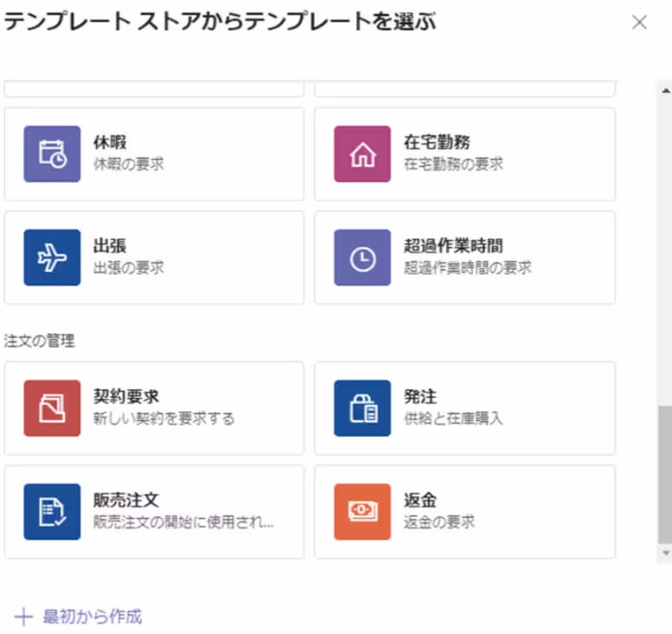Click the 出張 airplane icon
Image resolution: width=672 pixels, height=634 pixels.
point(52,257)
